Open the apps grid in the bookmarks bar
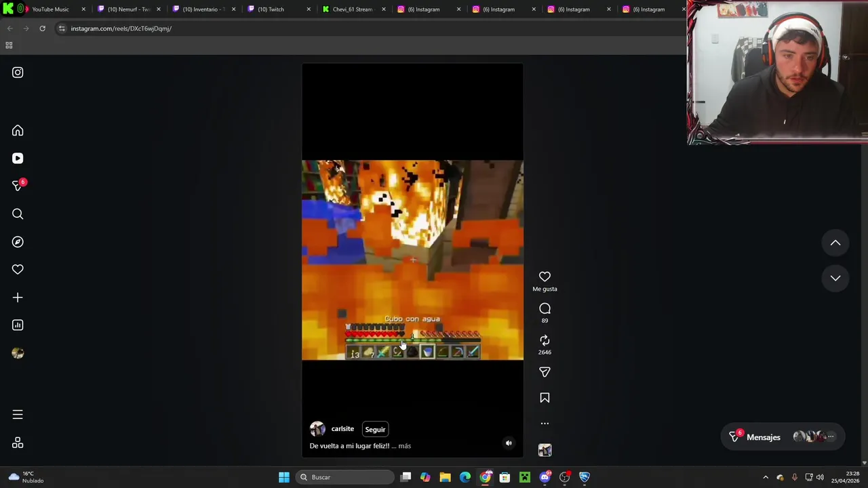 pyautogui.click(x=9, y=45)
